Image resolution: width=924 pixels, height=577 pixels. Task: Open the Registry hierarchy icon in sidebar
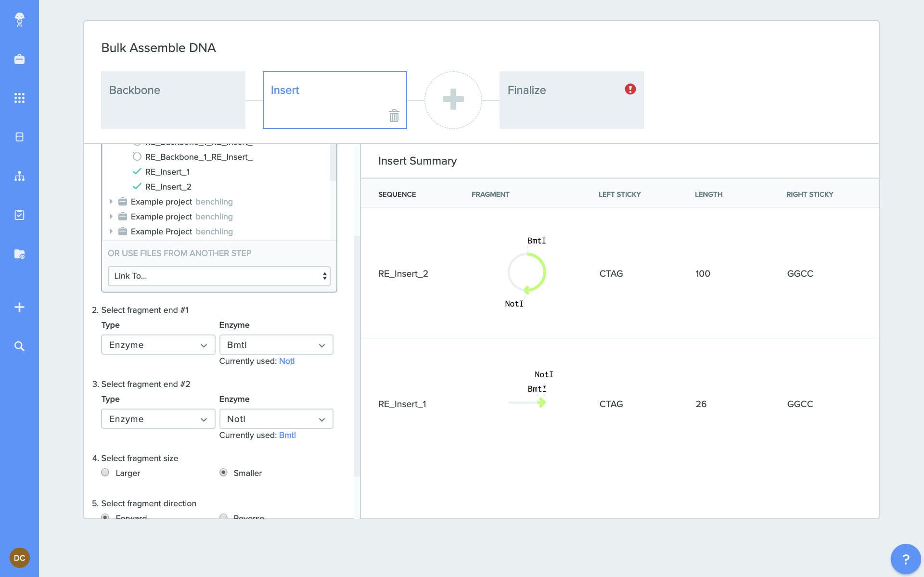coord(19,176)
